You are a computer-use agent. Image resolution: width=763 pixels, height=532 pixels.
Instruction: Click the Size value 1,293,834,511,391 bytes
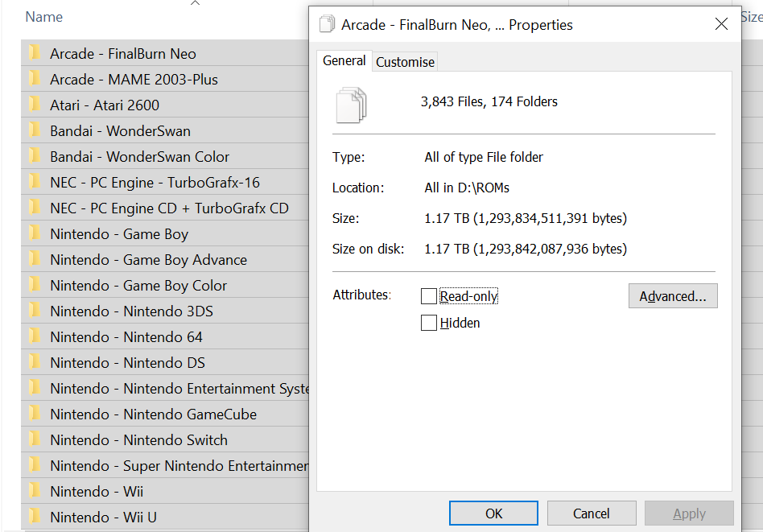coord(526,219)
